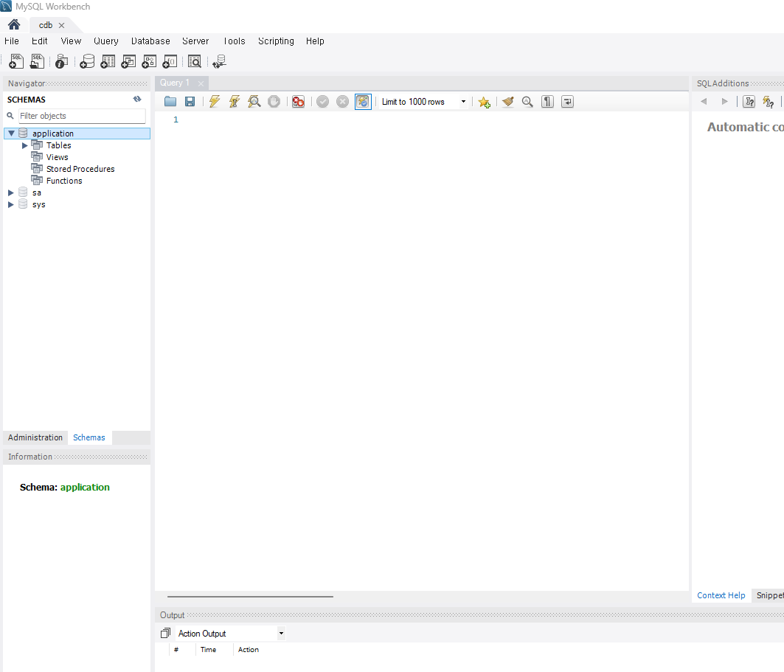Toggle automatic context help
This screenshot has height=672, width=784.
(x=769, y=102)
